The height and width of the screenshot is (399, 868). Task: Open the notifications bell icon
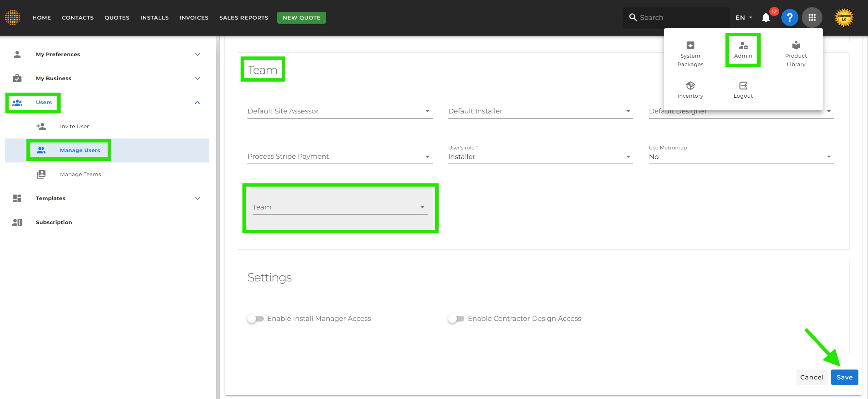click(x=766, y=17)
